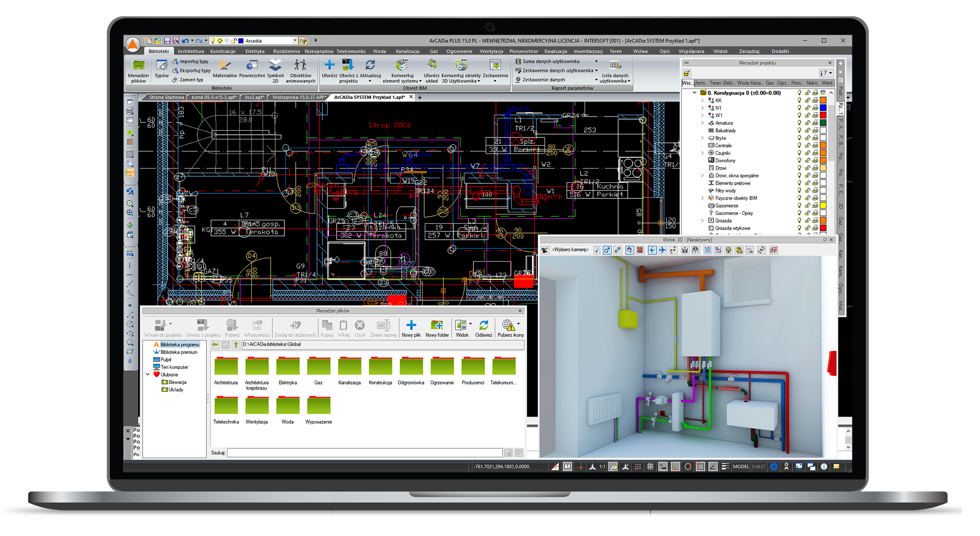Collapse Kondygnacja 0 tree node
This screenshot has width=980, height=536.
click(695, 93)
